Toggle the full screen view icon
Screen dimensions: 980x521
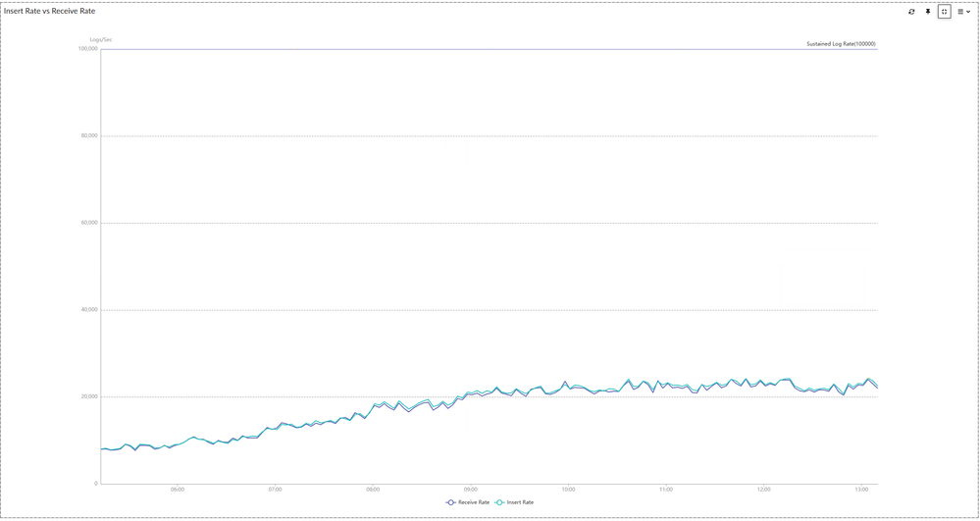pyautogui.click(x=945, y=12)
